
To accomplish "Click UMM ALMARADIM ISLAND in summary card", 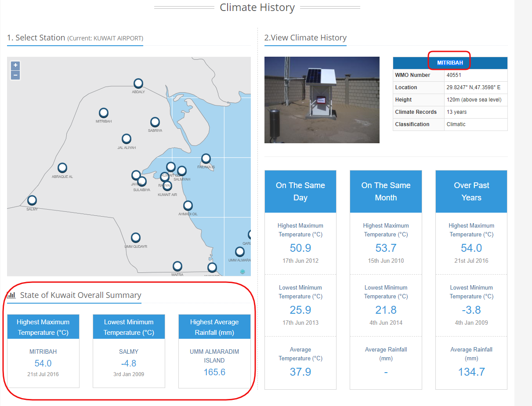I will coord(214,356).
